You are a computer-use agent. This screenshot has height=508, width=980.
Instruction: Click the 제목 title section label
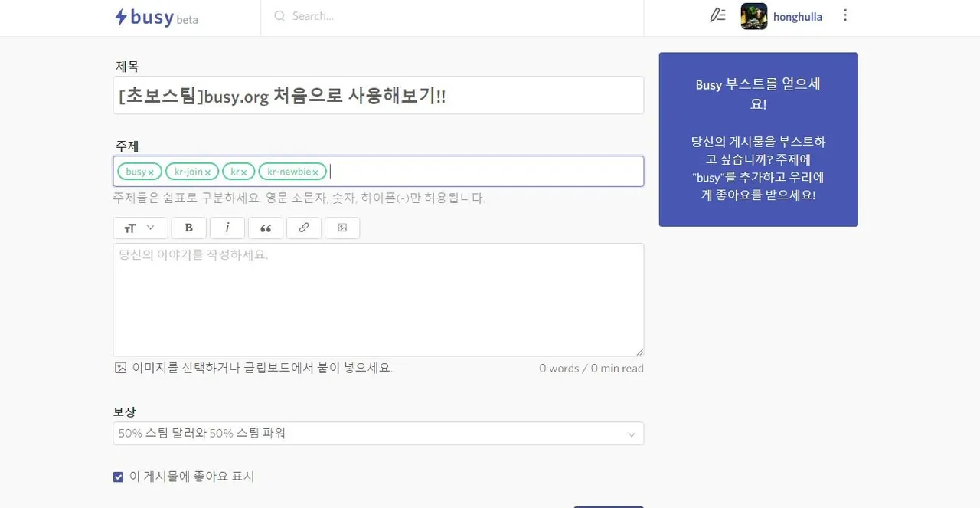point(127,67)
